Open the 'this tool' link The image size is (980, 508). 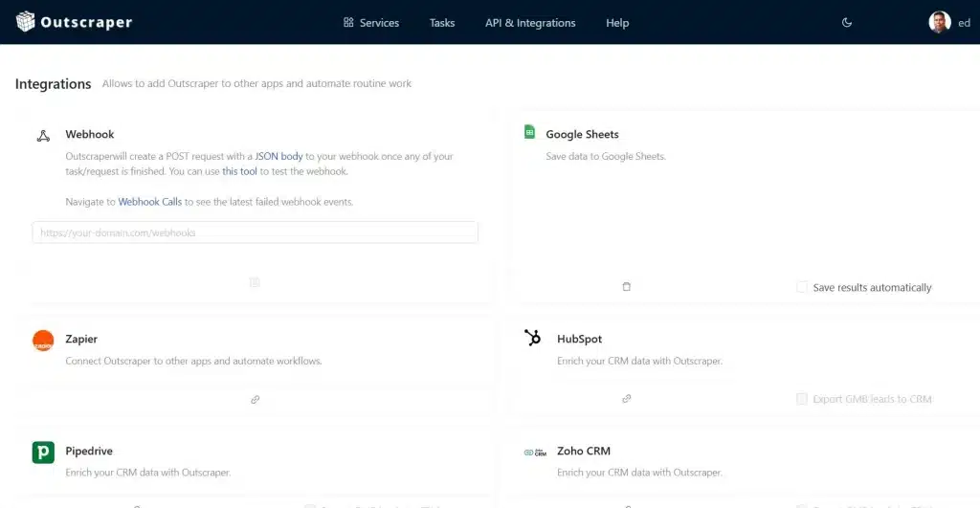pos(239,171)
